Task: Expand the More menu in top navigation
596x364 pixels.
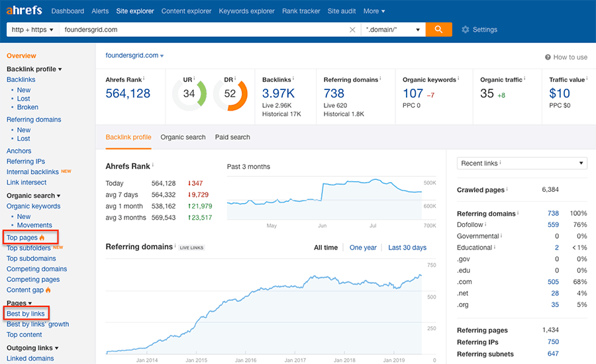Action: (374, 11)
